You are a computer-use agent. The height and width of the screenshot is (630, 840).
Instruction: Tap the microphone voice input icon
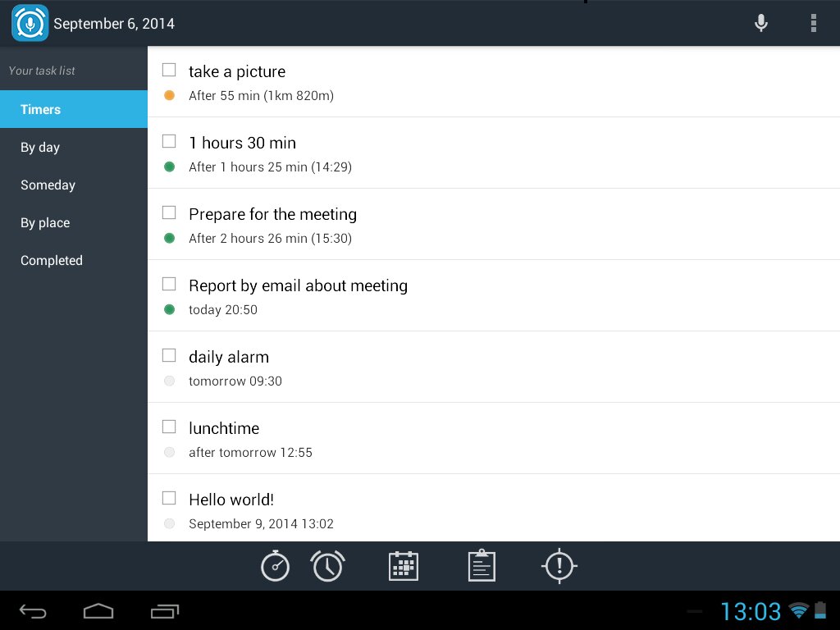click(x=761, y=23)
